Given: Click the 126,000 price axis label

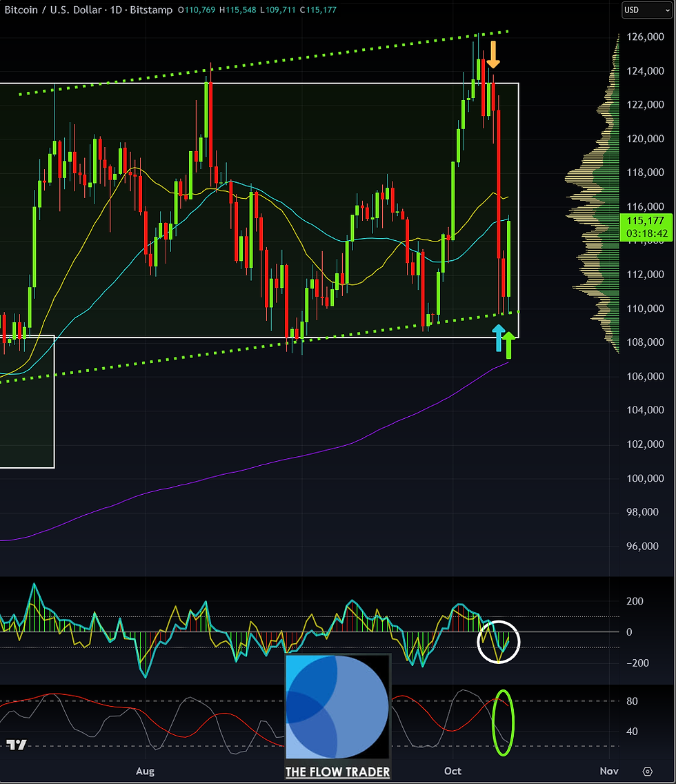Looking at the screenshot, I should [645, 37].
